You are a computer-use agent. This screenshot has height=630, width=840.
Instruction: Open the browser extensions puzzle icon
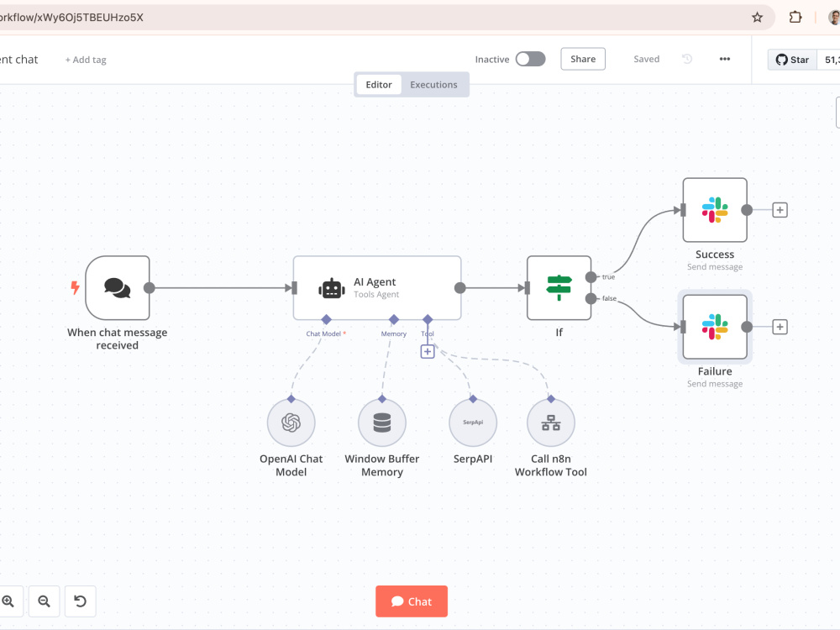[x=795, y=17]
